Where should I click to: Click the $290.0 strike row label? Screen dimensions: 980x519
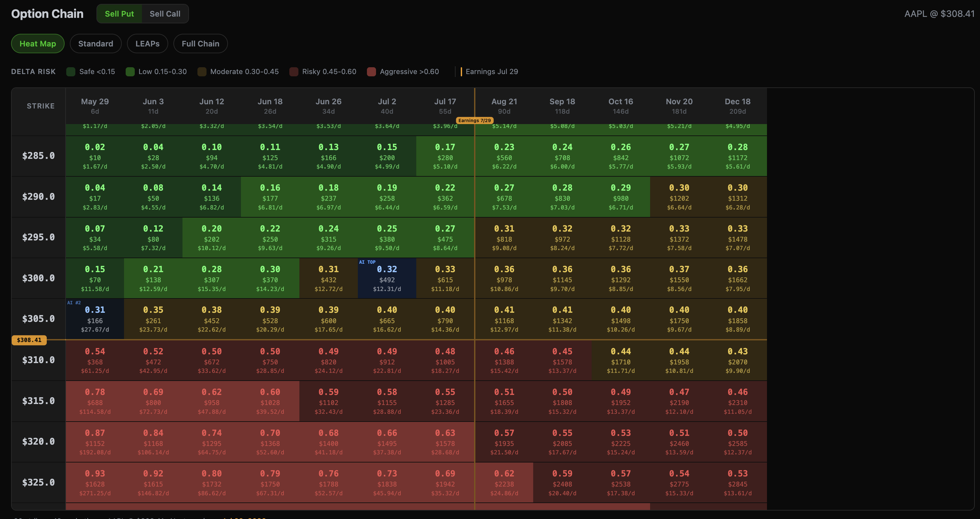click(38, 197)
